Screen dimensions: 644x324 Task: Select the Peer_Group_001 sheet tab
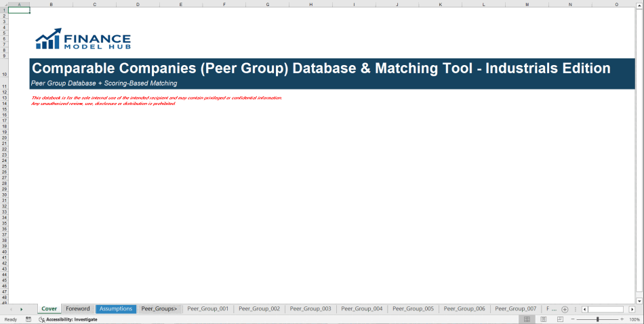pos(207,309)
